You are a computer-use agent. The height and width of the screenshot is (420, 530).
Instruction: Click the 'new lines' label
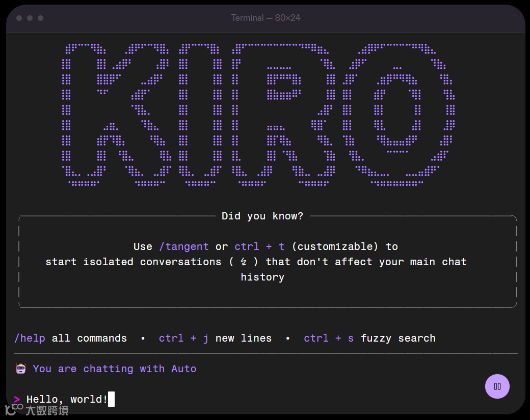coord(244,338)
